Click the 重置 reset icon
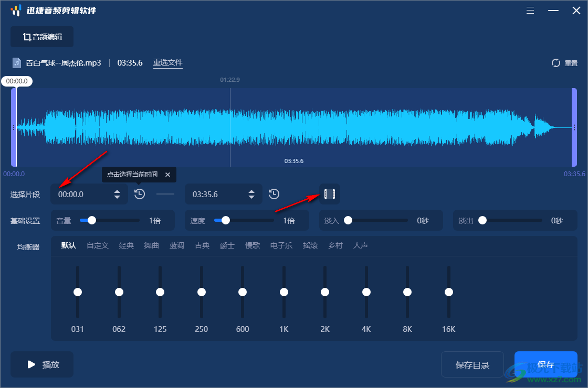 click(x=556, y=63)
